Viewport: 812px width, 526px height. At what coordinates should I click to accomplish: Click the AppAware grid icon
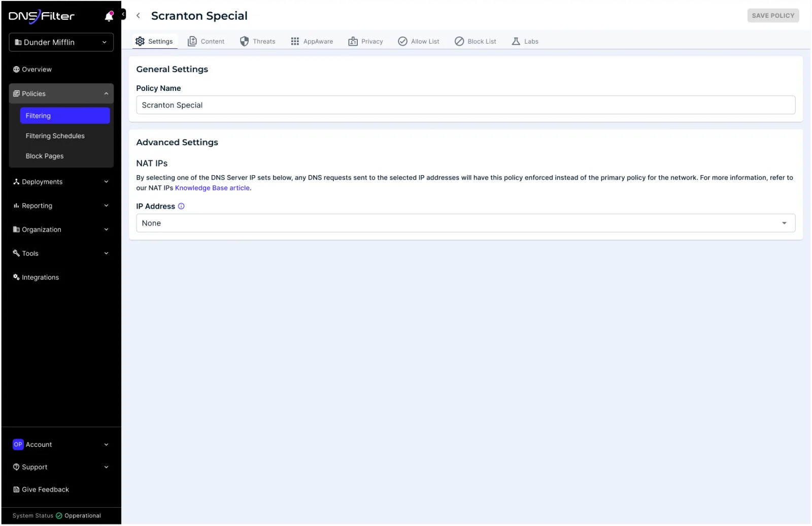coord(295,42)
